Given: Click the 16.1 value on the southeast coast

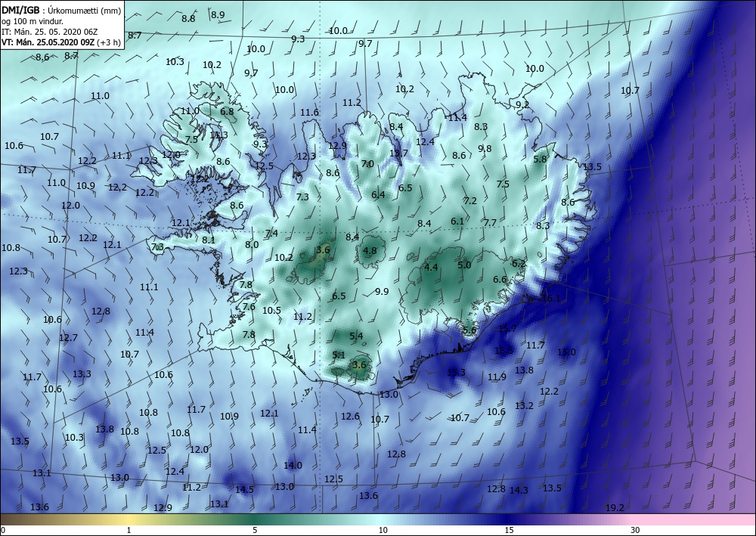Looking at the screenshot, I should pyautogui.click(x=551, y=299).
